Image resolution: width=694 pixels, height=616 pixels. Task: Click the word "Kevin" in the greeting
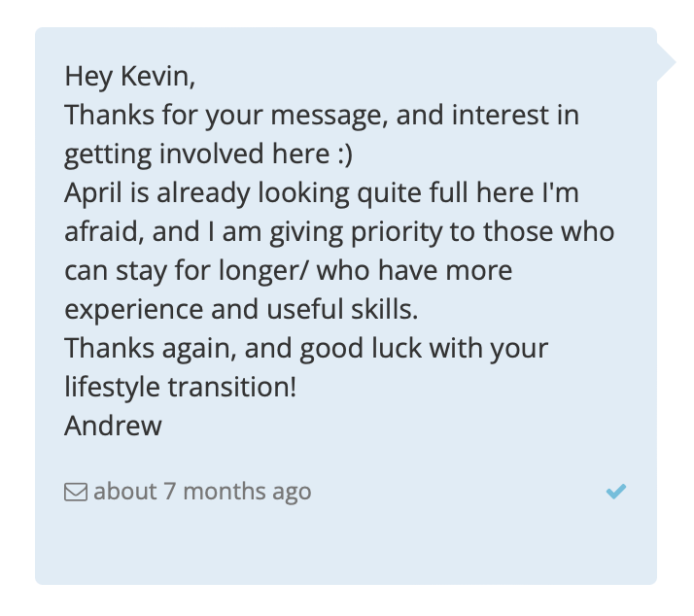(x=156, y=76)
